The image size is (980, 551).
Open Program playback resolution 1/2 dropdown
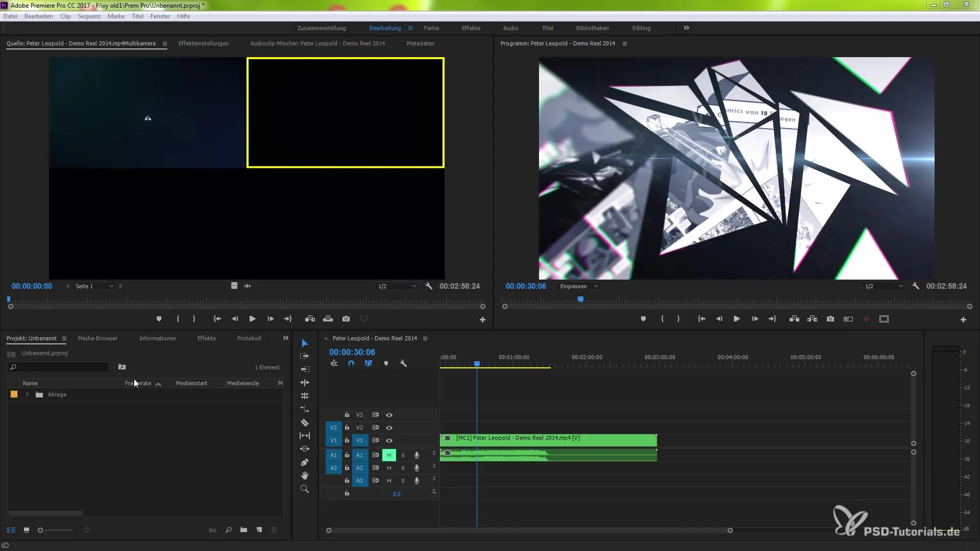coord(884,286)
